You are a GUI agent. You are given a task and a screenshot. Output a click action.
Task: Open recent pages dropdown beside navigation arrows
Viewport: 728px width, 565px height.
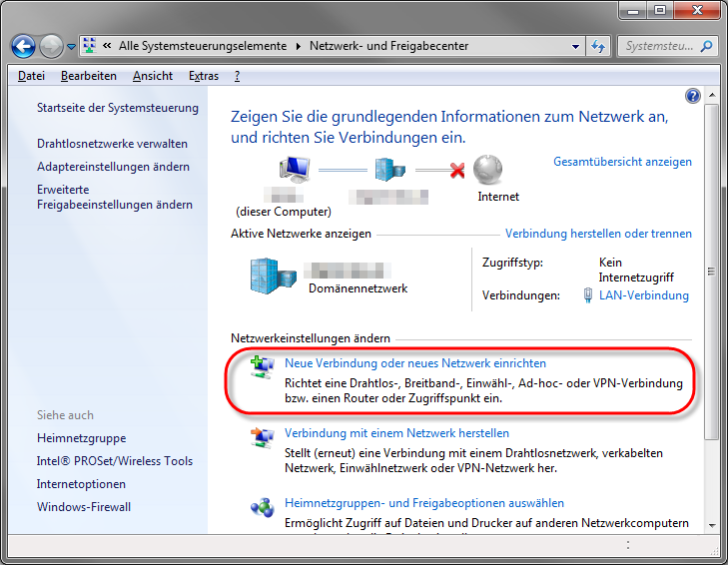click(x=71, y=47)
